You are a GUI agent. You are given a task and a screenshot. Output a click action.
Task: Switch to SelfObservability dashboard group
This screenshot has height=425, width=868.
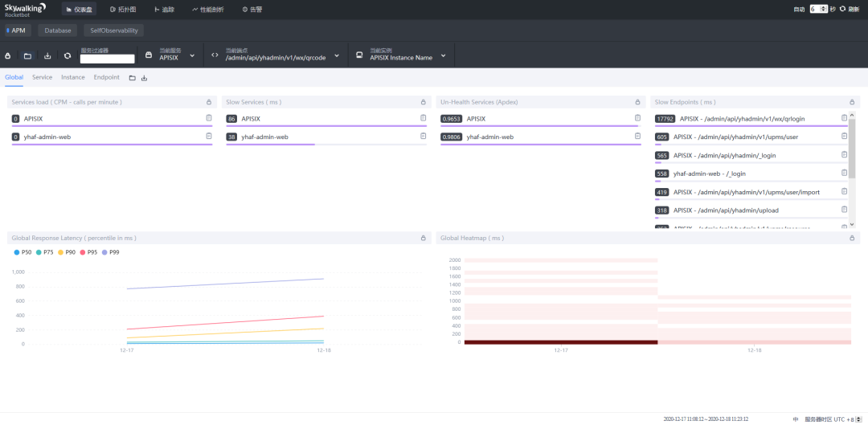tap(114, 31)
